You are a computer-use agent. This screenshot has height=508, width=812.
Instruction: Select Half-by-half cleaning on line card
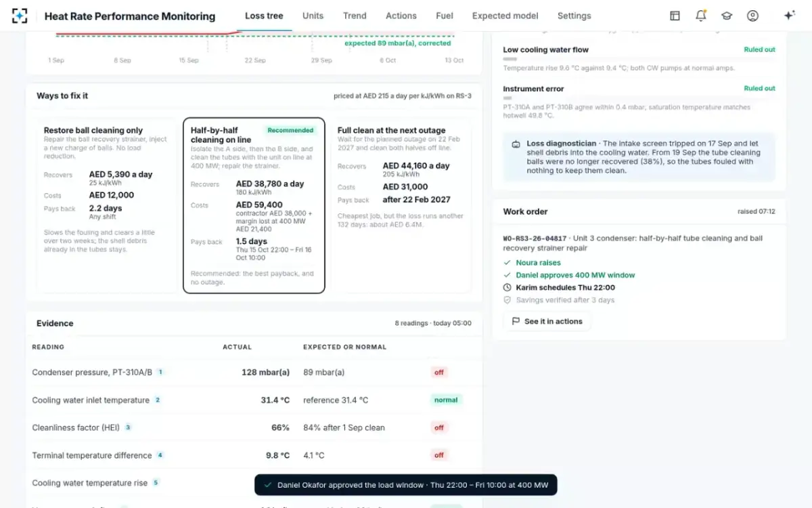coord(254,206)
